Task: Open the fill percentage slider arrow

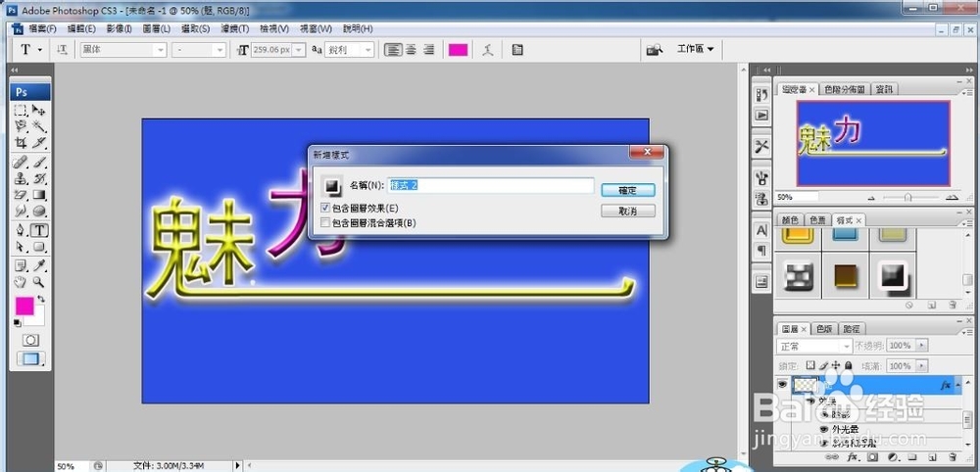Action: tap(922, 366)
